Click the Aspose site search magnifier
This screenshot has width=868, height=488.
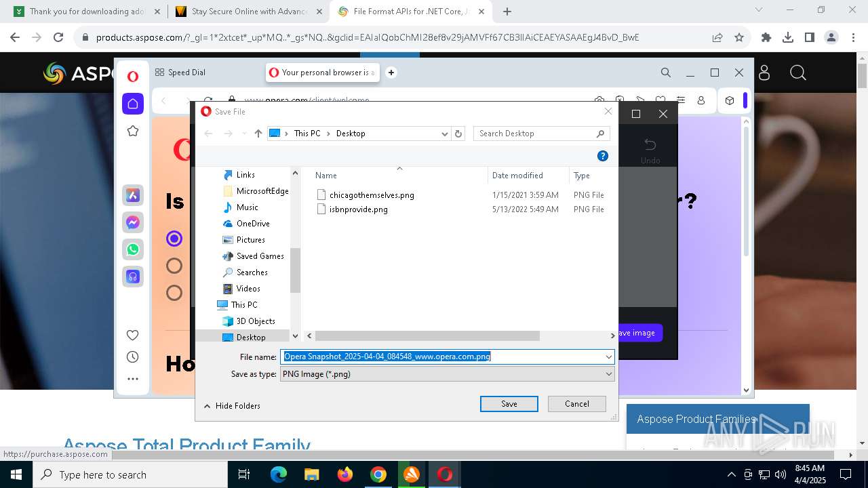(x=798, y=73)
